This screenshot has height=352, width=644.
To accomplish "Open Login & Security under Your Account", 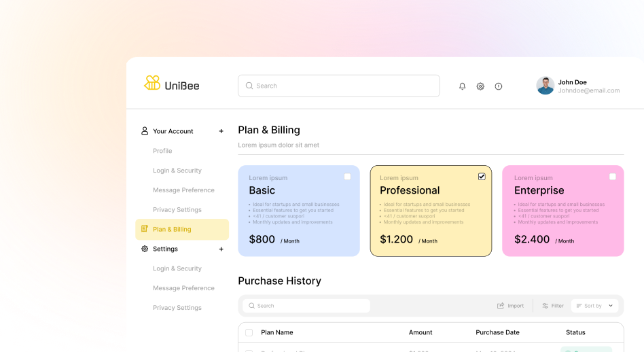I will pos(177,171).
